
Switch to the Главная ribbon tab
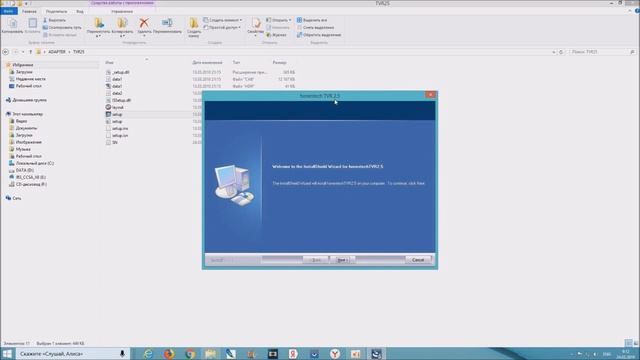tap(29, 11)
